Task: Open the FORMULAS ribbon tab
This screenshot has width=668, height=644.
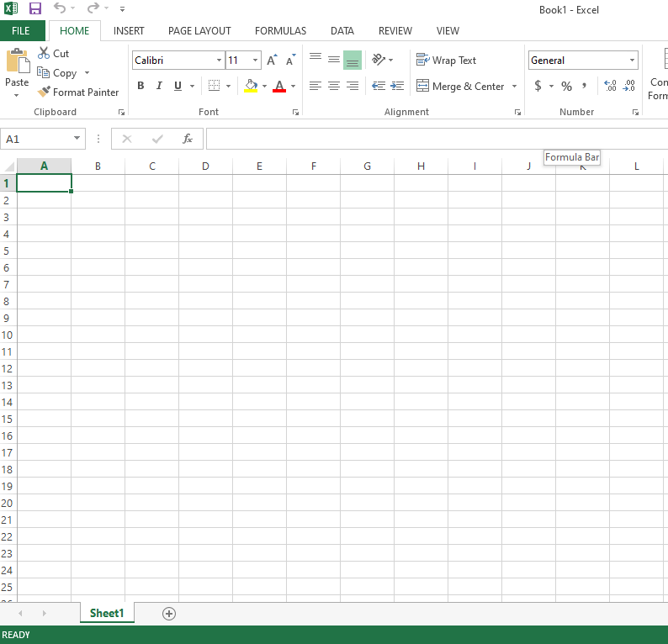Action: [x=280, y=31]
